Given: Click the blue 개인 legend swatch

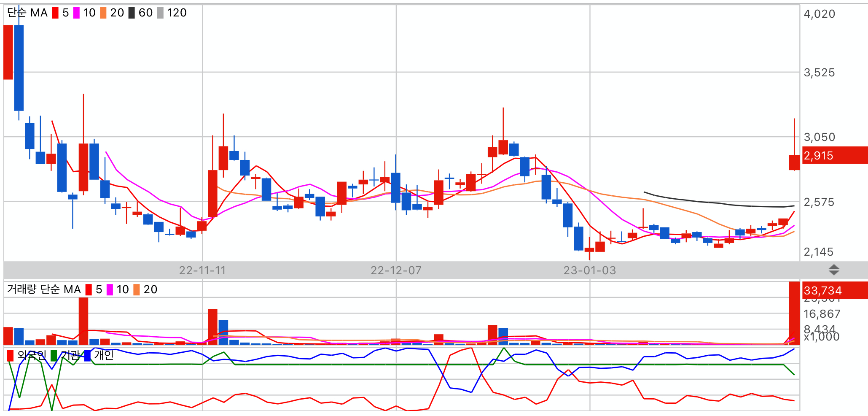Looking at the screenshot, I should coord(87,356).
